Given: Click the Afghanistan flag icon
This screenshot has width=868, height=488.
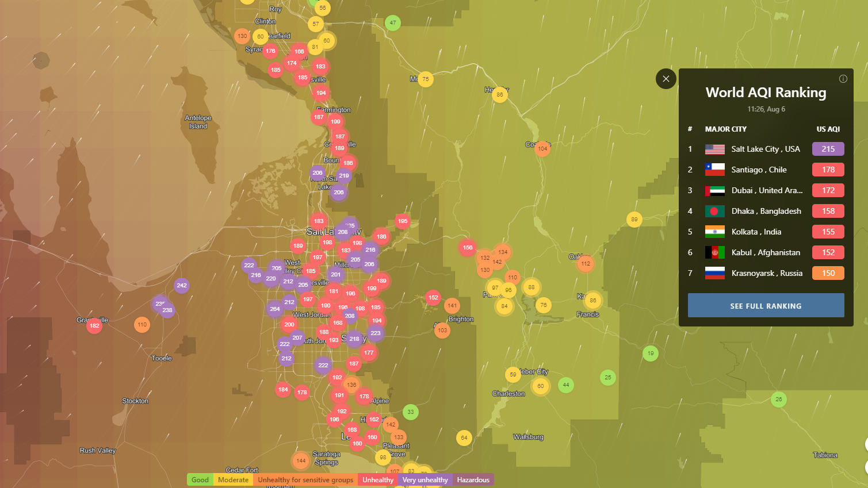Looking at the screenshot, I should 715,252.
